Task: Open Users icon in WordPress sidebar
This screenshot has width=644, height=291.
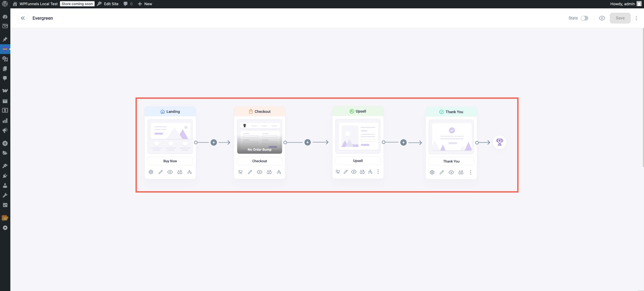Action: pyautogui.click(x=5, y=186)
